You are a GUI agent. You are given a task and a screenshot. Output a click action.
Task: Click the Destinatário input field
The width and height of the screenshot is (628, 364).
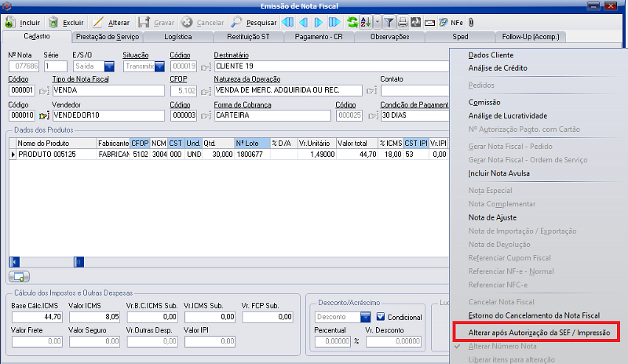coord(330,67)
